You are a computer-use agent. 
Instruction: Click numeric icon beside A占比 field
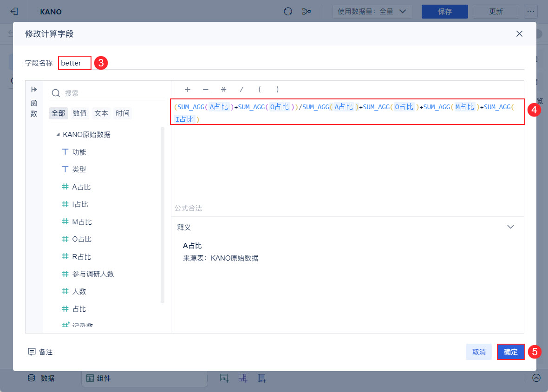(65, 187)
